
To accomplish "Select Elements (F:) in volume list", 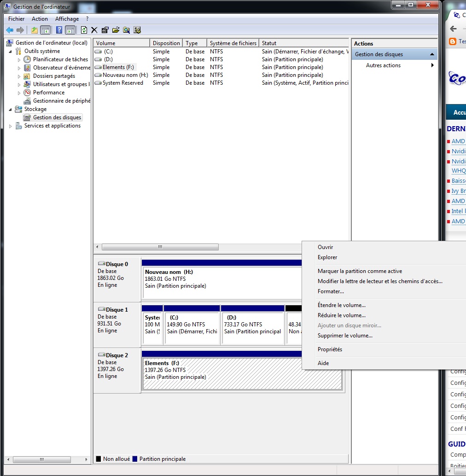I will pyautogui.click(x=118, y=67).
